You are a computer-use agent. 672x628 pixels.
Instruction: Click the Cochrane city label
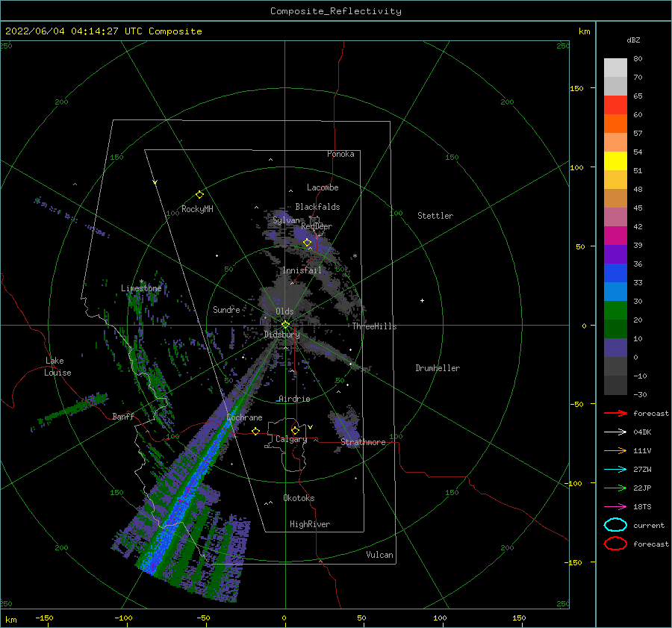(x=244, y=417)
